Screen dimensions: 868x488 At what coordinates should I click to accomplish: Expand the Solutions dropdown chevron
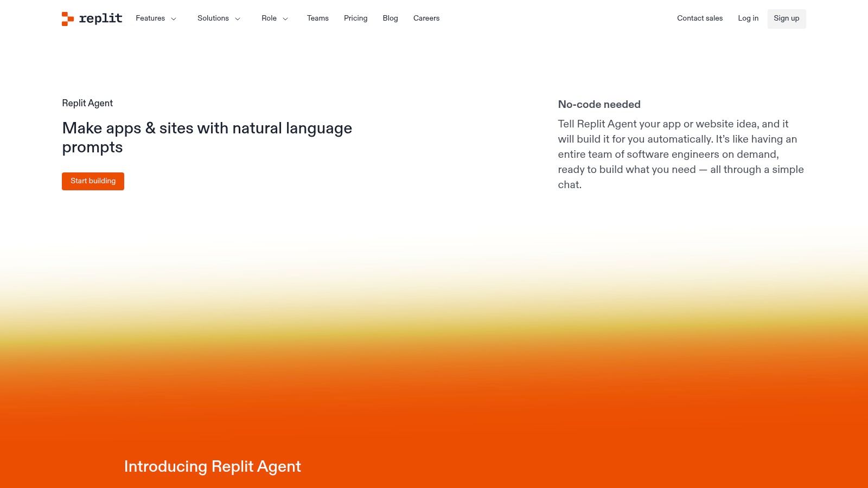238,19
